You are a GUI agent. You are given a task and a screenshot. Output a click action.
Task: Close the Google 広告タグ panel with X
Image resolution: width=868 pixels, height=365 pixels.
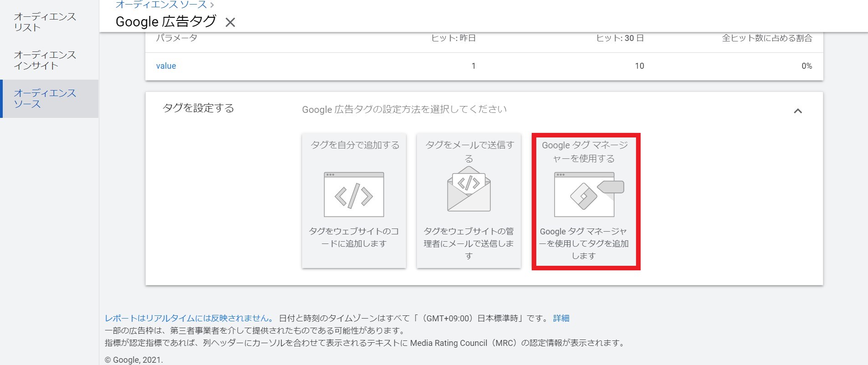[x=230, y=22]
